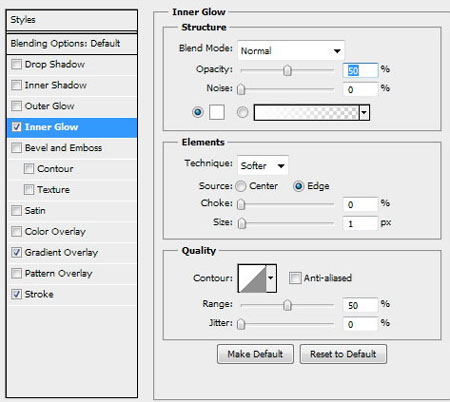This screenshot has width=450, height=402.
Task: Click the Size slider handle
Action: tap(242, 223)
